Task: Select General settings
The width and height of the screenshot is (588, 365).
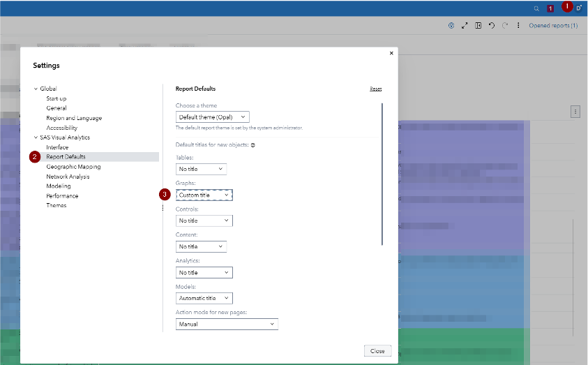Action: click(56, 108)
